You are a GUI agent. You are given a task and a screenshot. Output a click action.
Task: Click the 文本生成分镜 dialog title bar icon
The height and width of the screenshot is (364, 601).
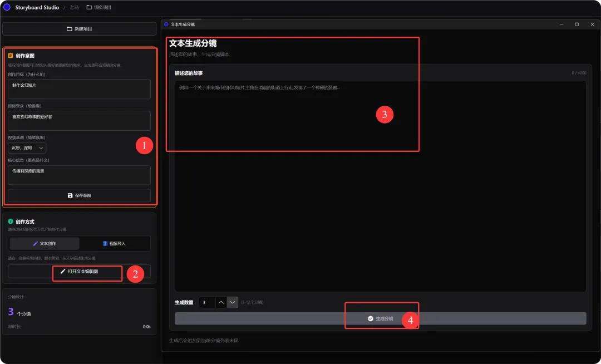pyautogui.click(x=166, y=24)
